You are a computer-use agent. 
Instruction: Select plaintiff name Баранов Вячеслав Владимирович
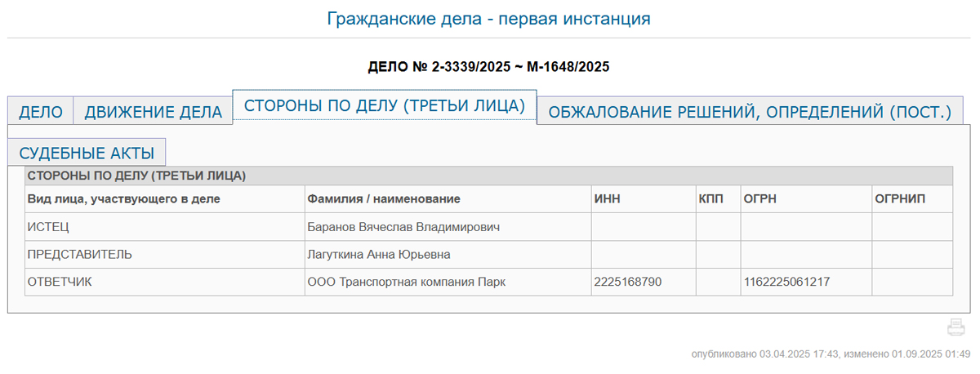pos(403,226)
